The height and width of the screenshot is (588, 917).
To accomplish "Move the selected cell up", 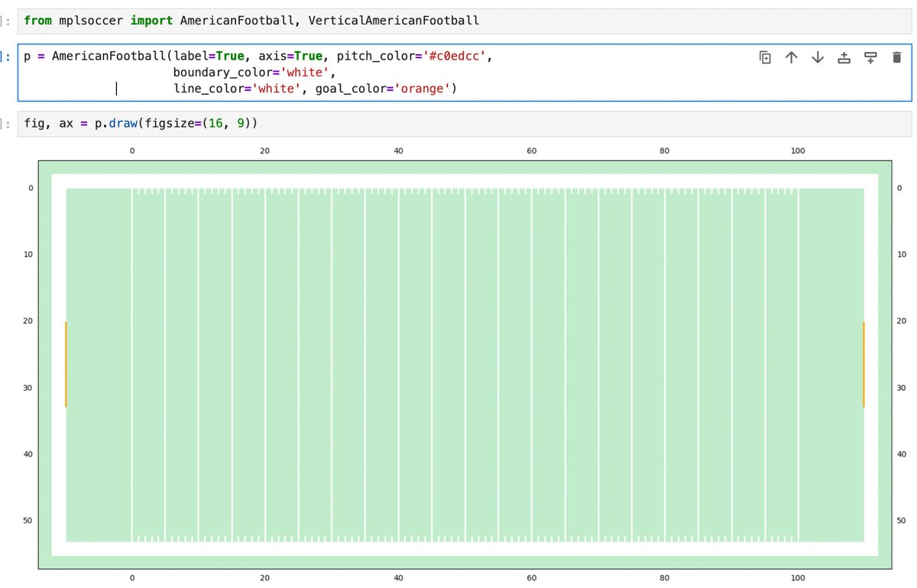I will point(792,57).
